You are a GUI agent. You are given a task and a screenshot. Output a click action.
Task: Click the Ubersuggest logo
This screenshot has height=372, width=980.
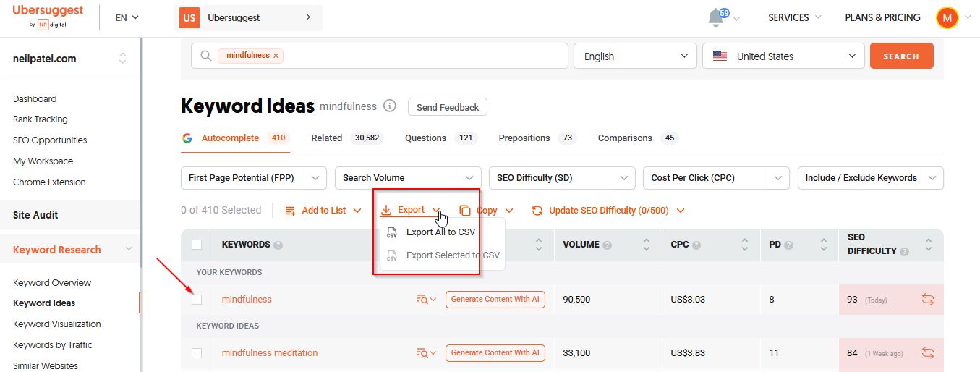[x=48, y=17]
